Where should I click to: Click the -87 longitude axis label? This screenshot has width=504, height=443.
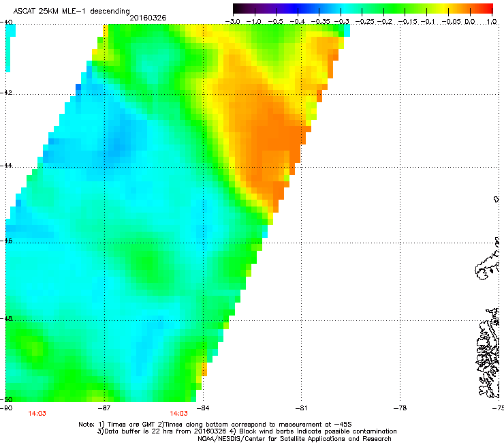tap(104, 408)
